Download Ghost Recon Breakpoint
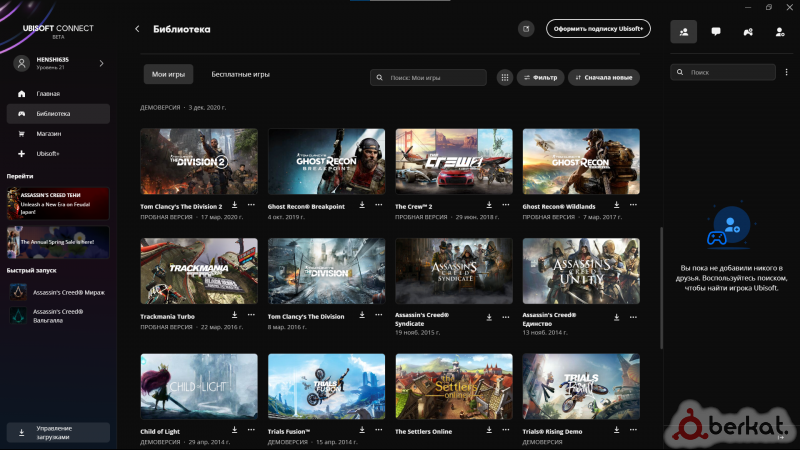This screenshot has width=800, height=450. pos(362,205)
